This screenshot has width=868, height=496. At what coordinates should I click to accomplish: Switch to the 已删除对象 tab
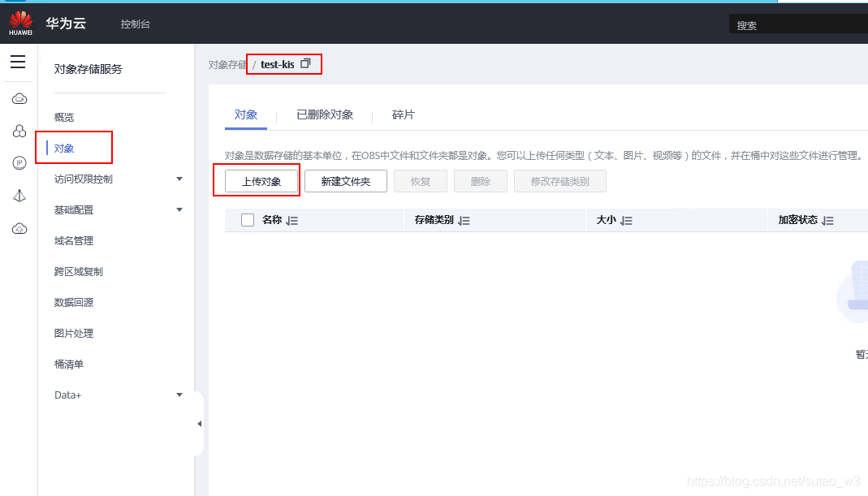click(325, 114)
